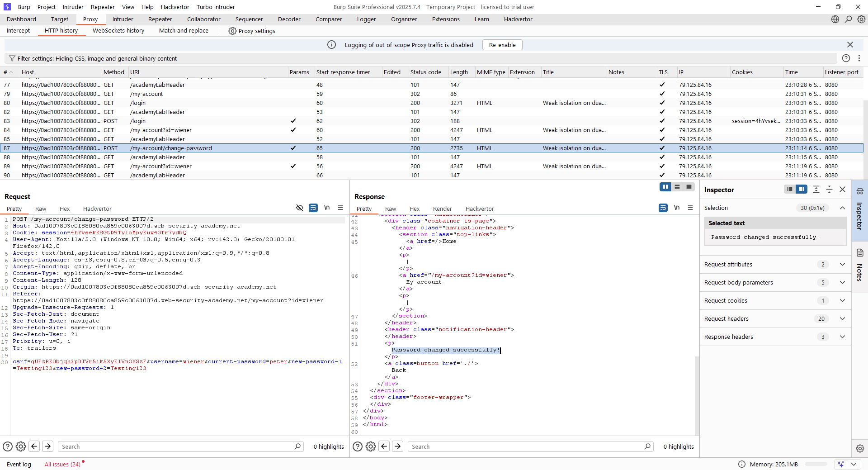Click the filter funnel icon

12,58
